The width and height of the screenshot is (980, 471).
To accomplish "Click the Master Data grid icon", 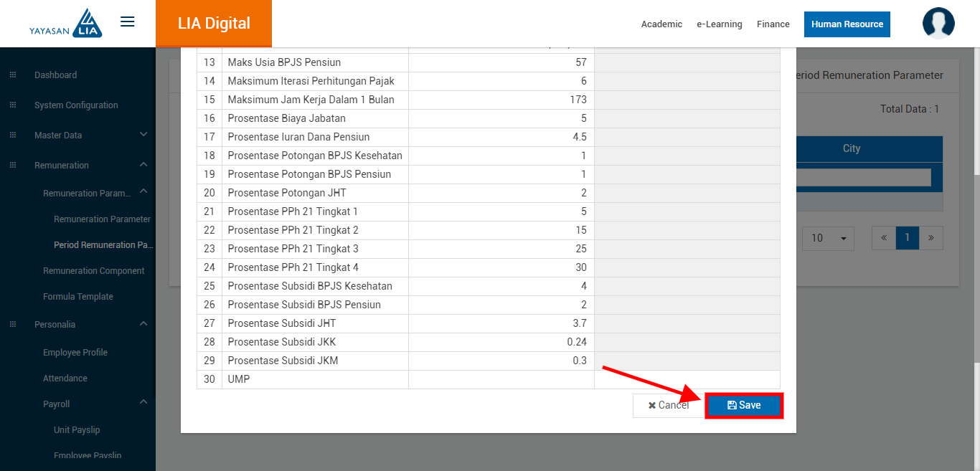I will click(x=13, y=135).
